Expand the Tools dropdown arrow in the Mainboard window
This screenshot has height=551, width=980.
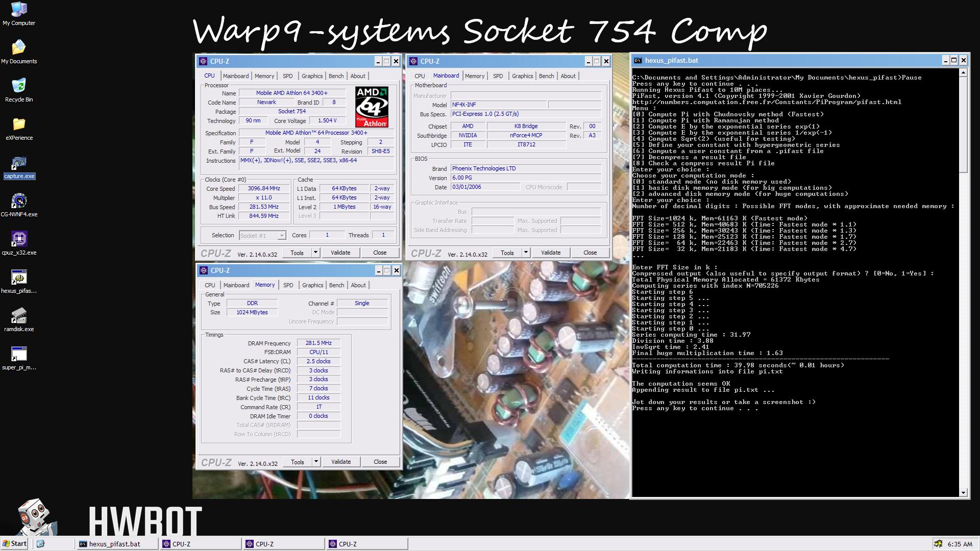(x=526, y=253)
